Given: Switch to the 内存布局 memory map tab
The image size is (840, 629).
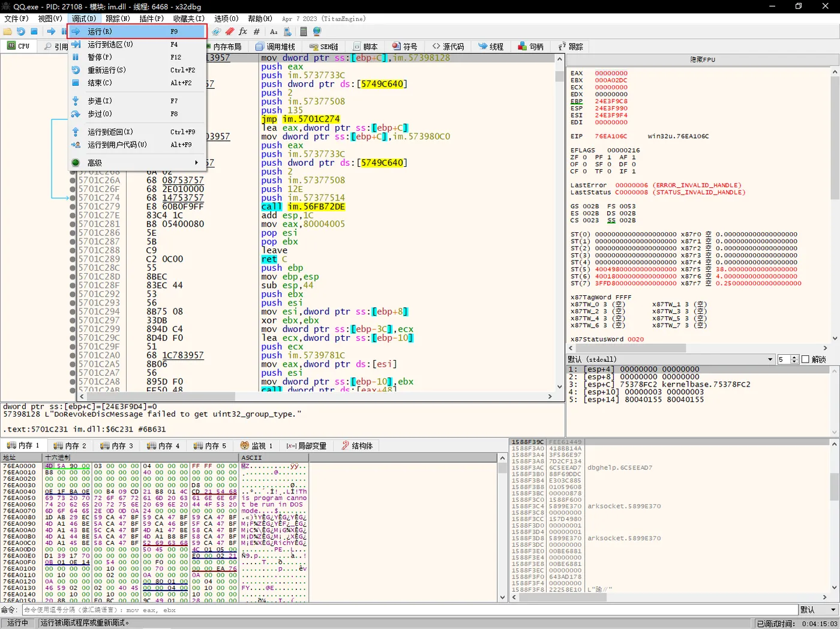Looking at the screenshot, I should 227,47.
